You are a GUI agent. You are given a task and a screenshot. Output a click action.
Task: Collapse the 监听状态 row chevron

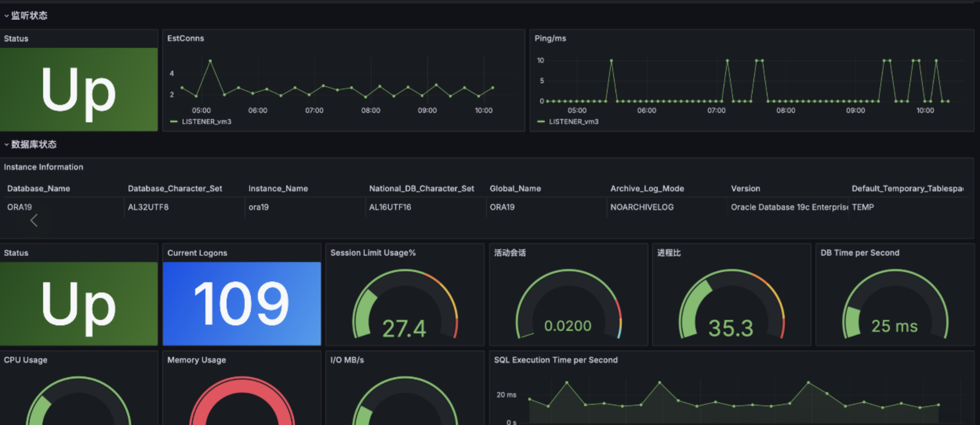[6, 16]
